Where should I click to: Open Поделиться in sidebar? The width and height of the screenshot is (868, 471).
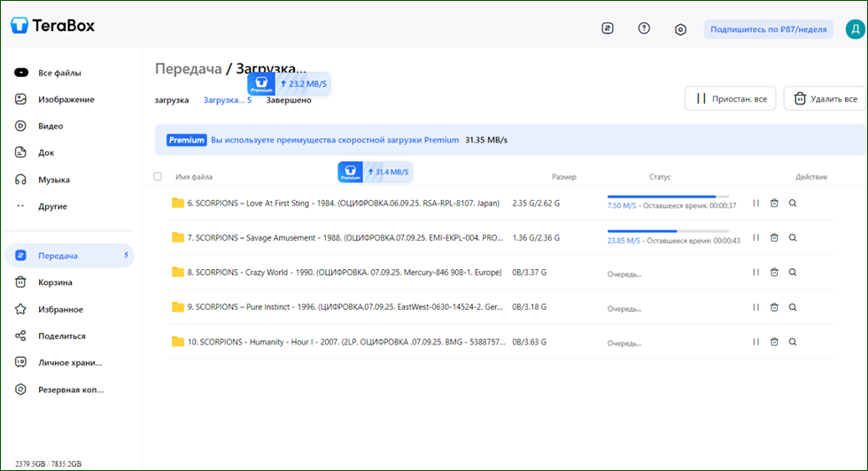61,336
